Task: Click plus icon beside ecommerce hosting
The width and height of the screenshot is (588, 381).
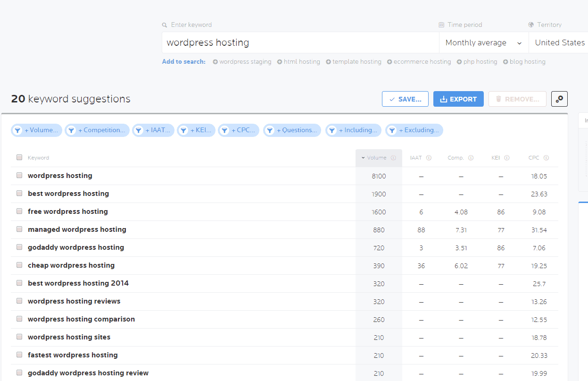Action: tap(389, 62)
